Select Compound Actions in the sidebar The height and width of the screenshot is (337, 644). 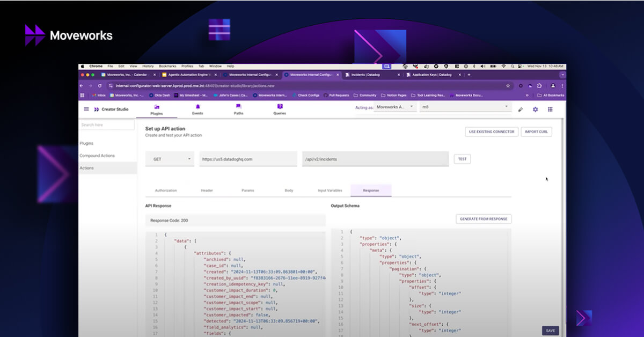pyautogui.click(x=97, y=156)
